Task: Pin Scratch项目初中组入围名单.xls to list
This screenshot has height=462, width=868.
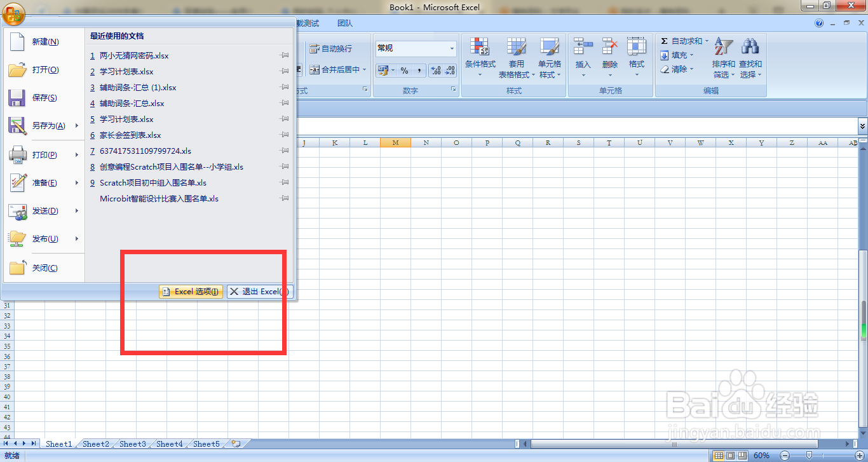Action: [285, 183]
